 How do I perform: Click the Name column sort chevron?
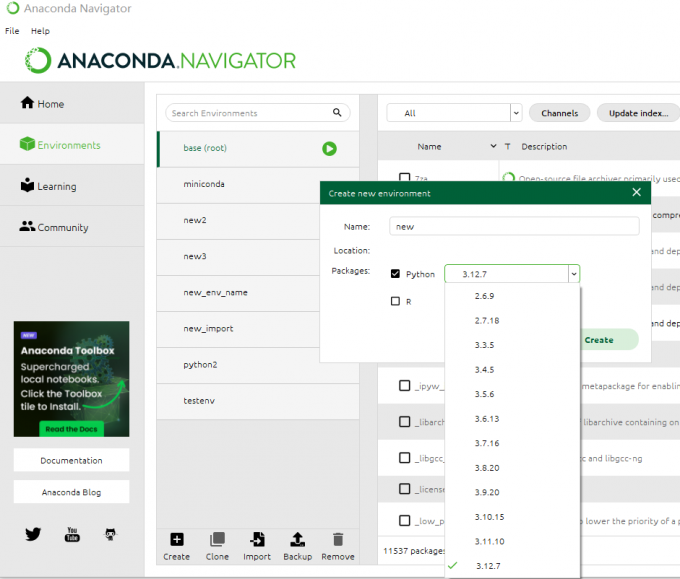click(493, 146)
